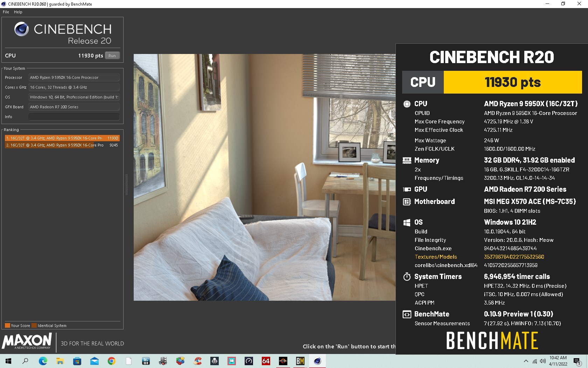Click the empty Info input field
The width and height of the screenshot is (588, 368).
(74, 117)
